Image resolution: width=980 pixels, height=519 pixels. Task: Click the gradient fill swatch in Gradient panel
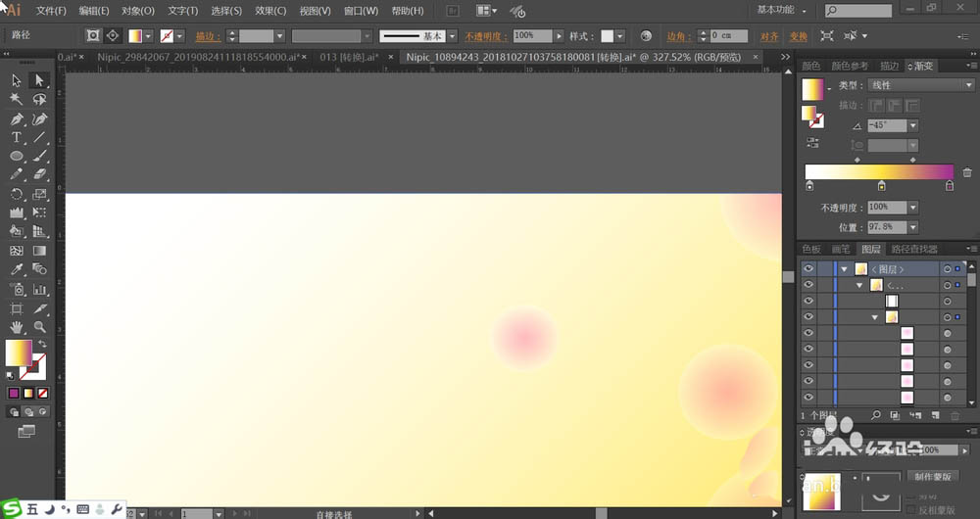coord(812,89)
